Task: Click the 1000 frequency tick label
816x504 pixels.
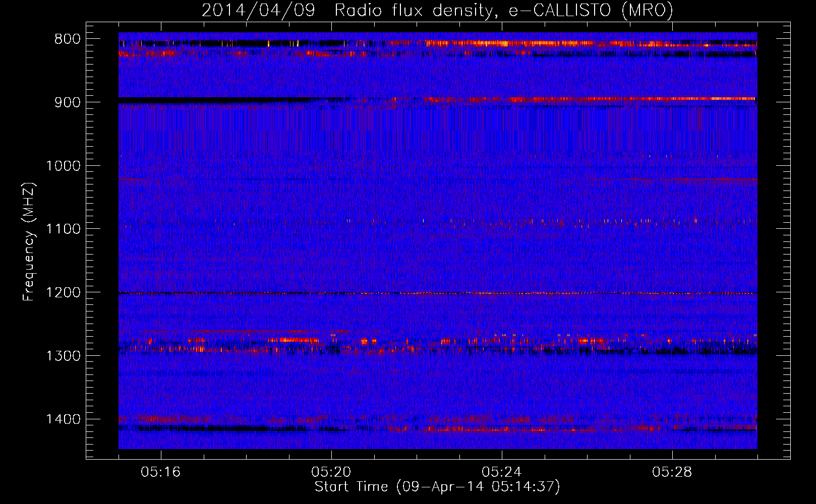Action: (x=64, y=166)
